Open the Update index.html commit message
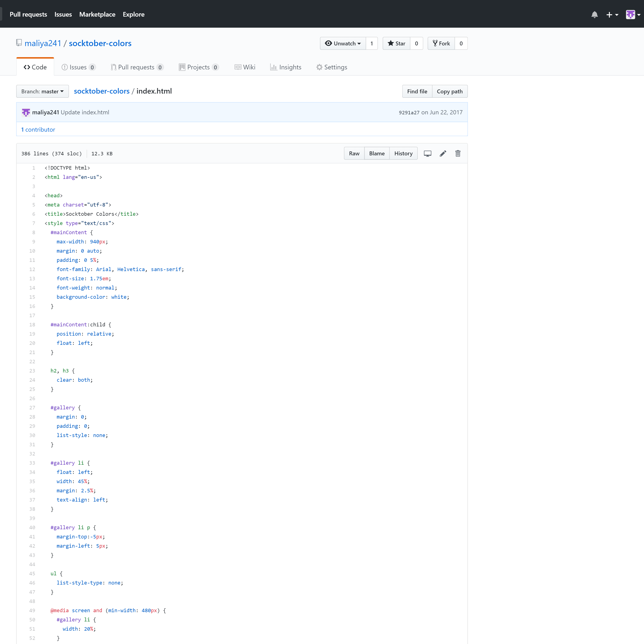This screenshot has width=644, height=644. coord(85,112)
